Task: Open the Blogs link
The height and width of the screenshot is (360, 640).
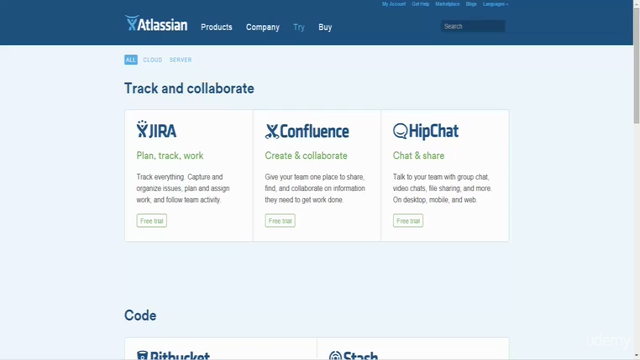Action: pos(471,4)
